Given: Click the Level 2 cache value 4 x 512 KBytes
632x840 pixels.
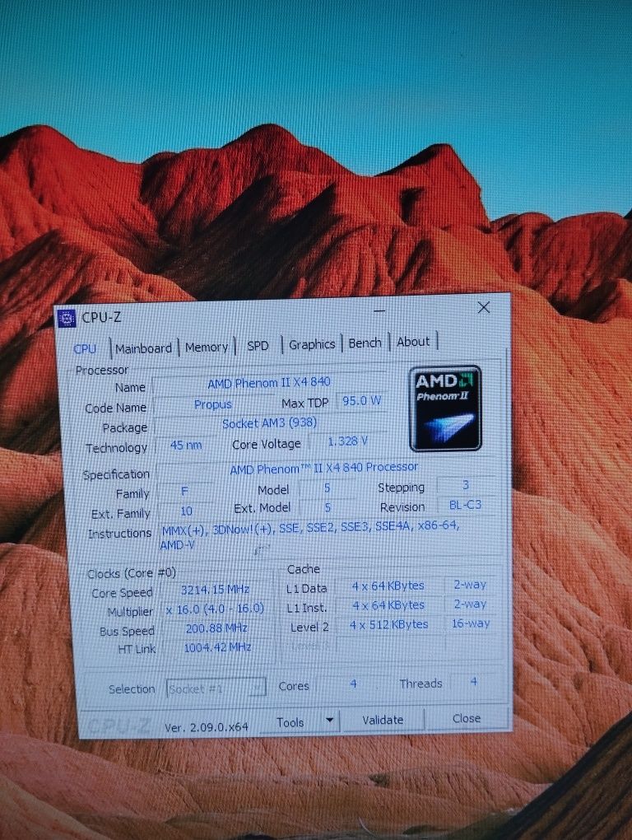Looking at the screenshot, I should click(x=389, y=624).
